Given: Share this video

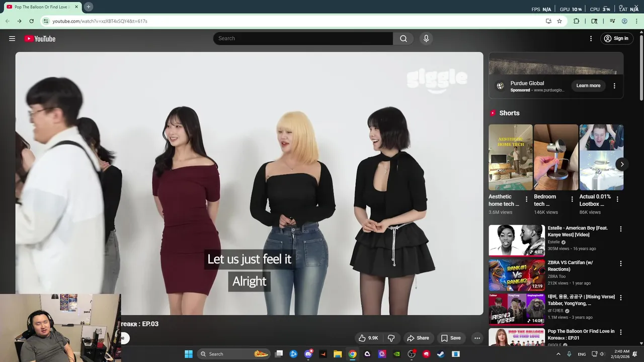Looking at the screenshot, I should click(418, 338).
